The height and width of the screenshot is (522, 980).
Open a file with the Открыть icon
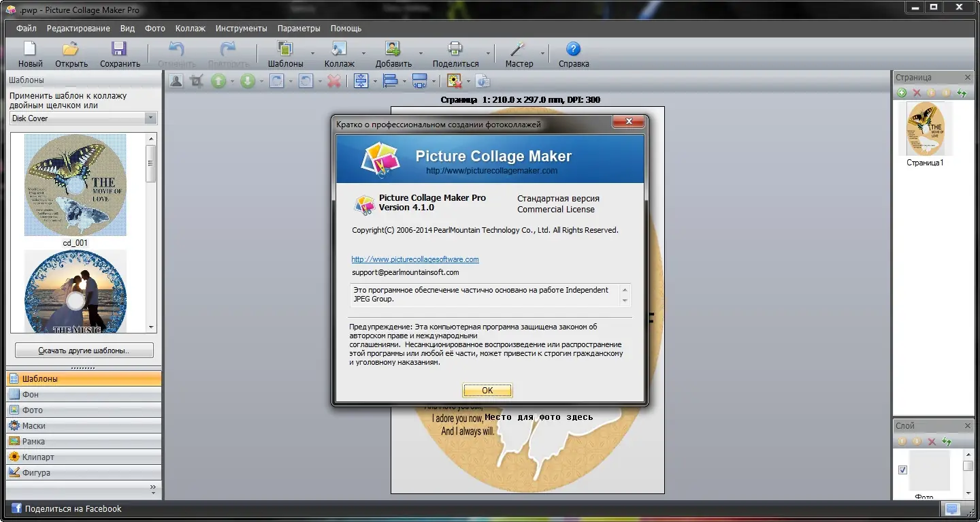tap(71, 49)
